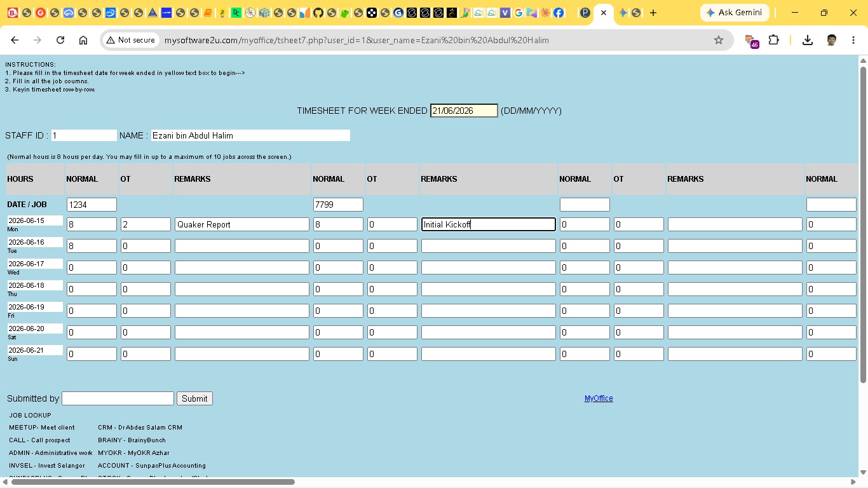Click Monday OT field showing 2
This screenshot has height=488, width=868.
(146, 224)
